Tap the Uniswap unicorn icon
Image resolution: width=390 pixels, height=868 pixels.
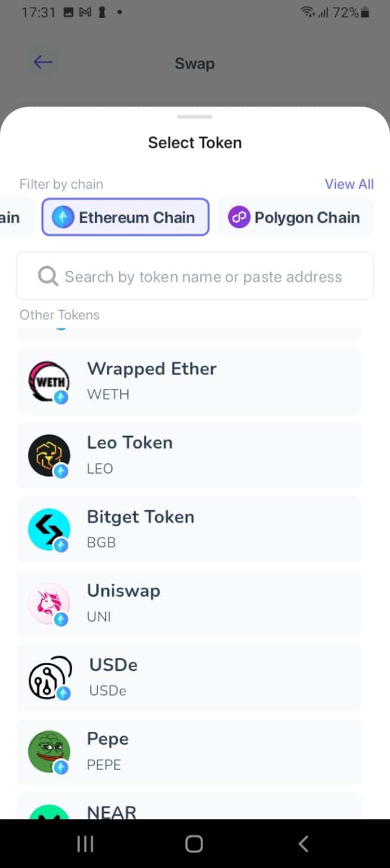tap(49, 603)
